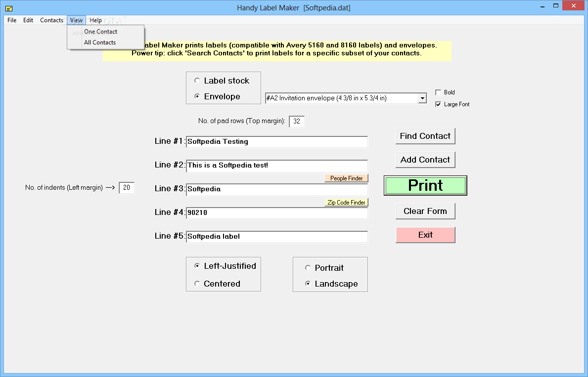Open the People Finder button
The image size is (588, 377).
[347, 178]
